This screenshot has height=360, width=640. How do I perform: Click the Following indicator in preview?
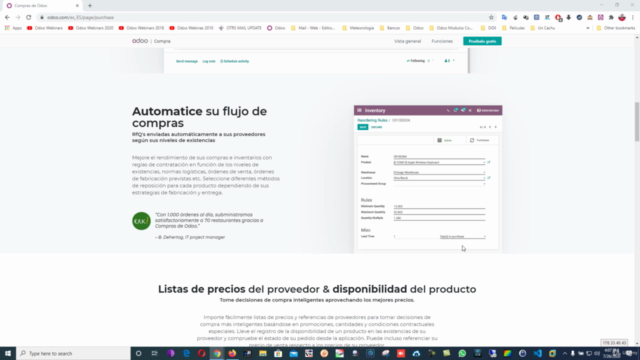click(416, 61)
